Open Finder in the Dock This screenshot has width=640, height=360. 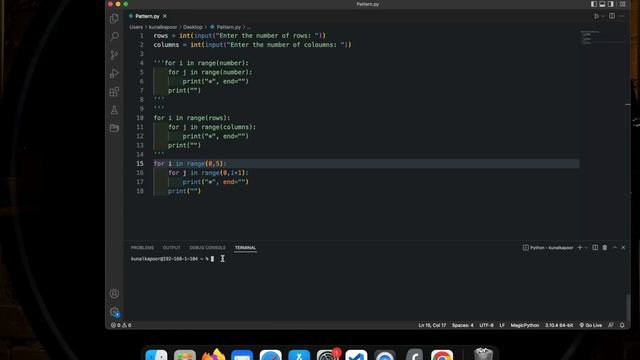(x=156, y=355)
